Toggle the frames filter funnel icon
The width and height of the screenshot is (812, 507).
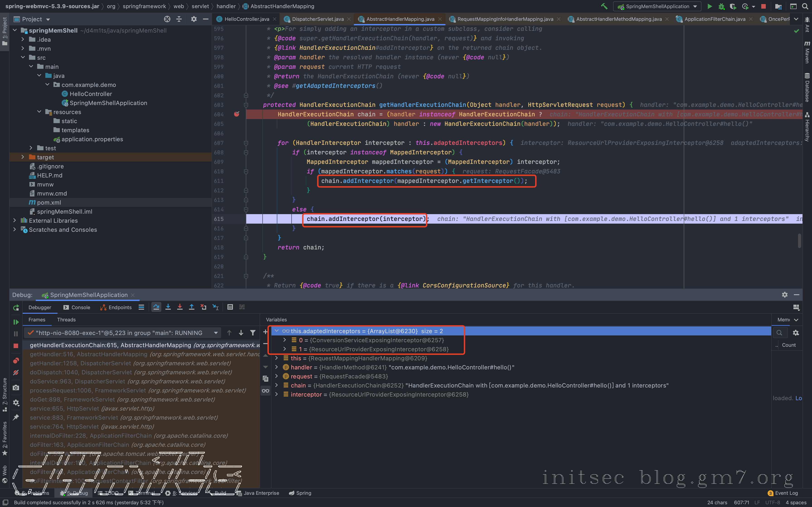coord(253,333)
